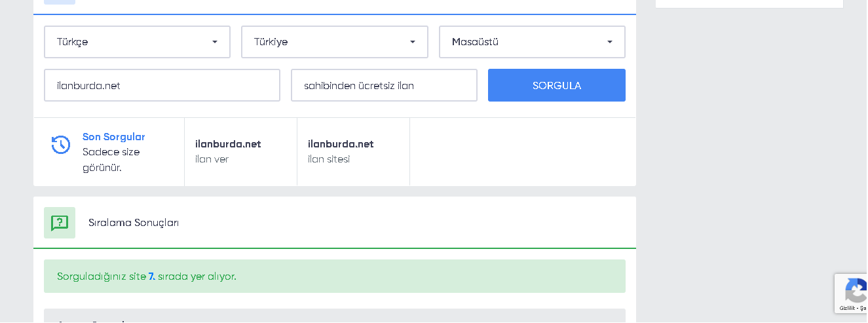Click the Son Sorgular history clock icon

[x=61, y=145]
